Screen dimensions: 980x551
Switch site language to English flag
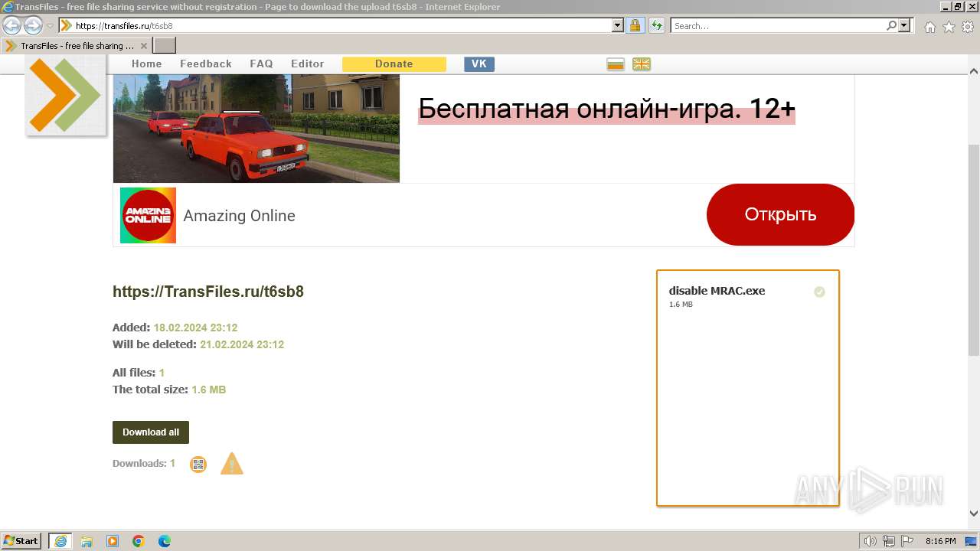[642, 64]
